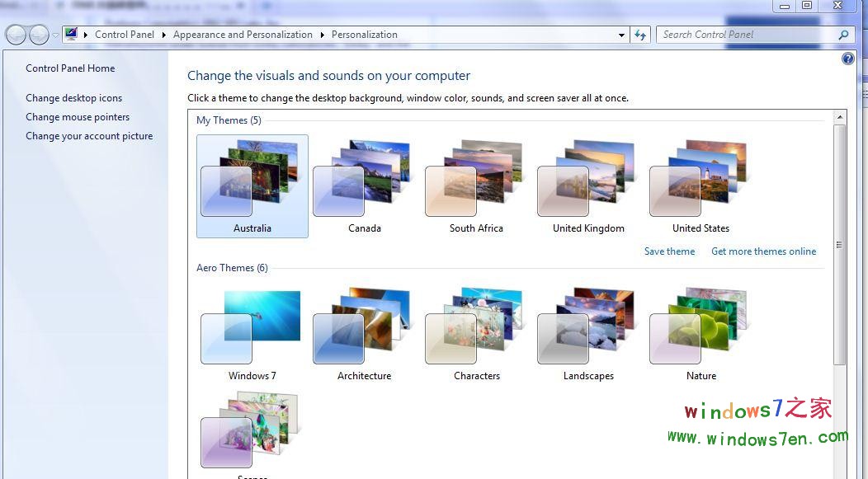Viewport: 868px width, 479px height.
Task: Expand the chevron after Control Panel breadcrumb
Action: point(163,34)
